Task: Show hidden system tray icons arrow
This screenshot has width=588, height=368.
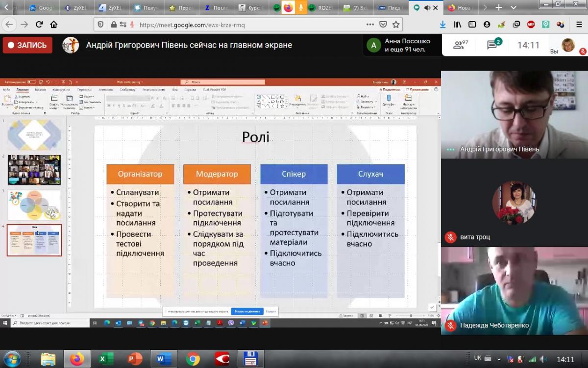Action: click(x=498, y=359)
